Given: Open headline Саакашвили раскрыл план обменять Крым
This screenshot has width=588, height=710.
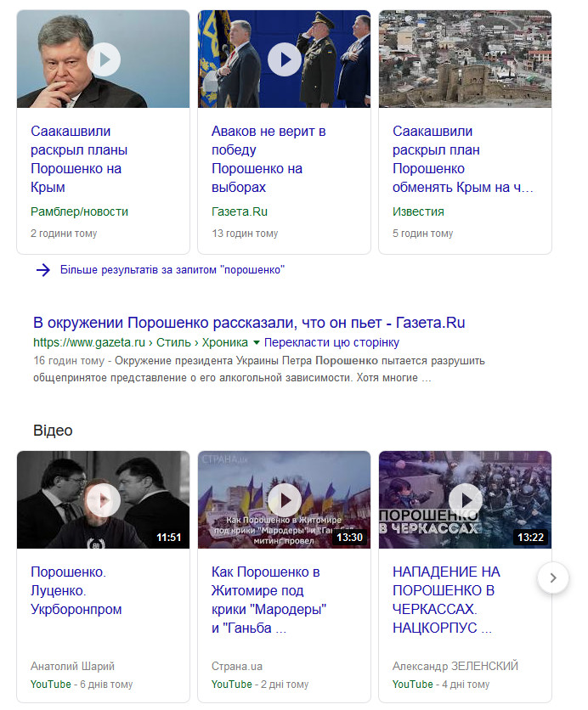Looking at the screenshot, I should (462, 159).
